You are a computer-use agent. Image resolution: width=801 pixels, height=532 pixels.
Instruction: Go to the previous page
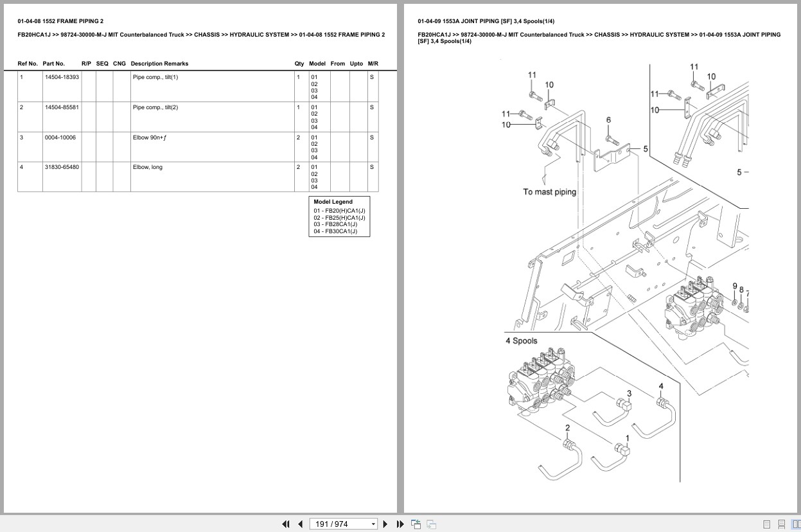[x=300, y=524]
